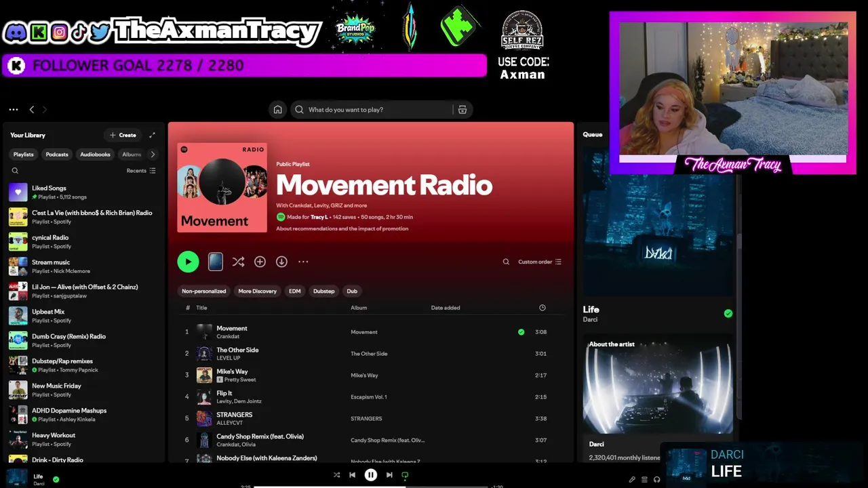This screenshot has height=488, width=868.
Task: Toggle the Non-personalized tag
Action: click(x=203, y=291)
